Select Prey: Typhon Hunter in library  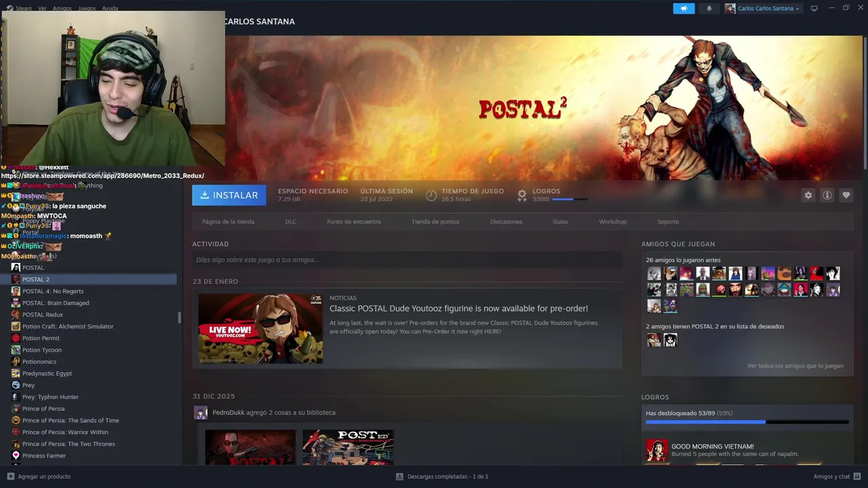click(x=50, y=397)
